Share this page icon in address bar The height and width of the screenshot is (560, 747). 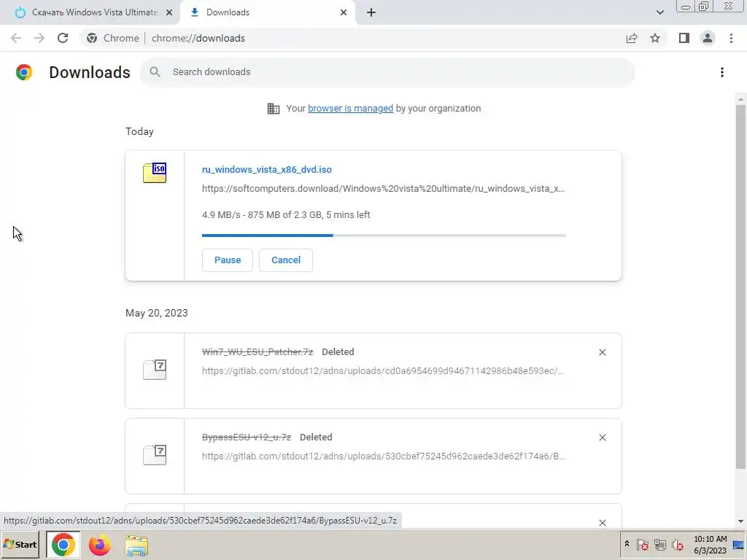point(632,38)
